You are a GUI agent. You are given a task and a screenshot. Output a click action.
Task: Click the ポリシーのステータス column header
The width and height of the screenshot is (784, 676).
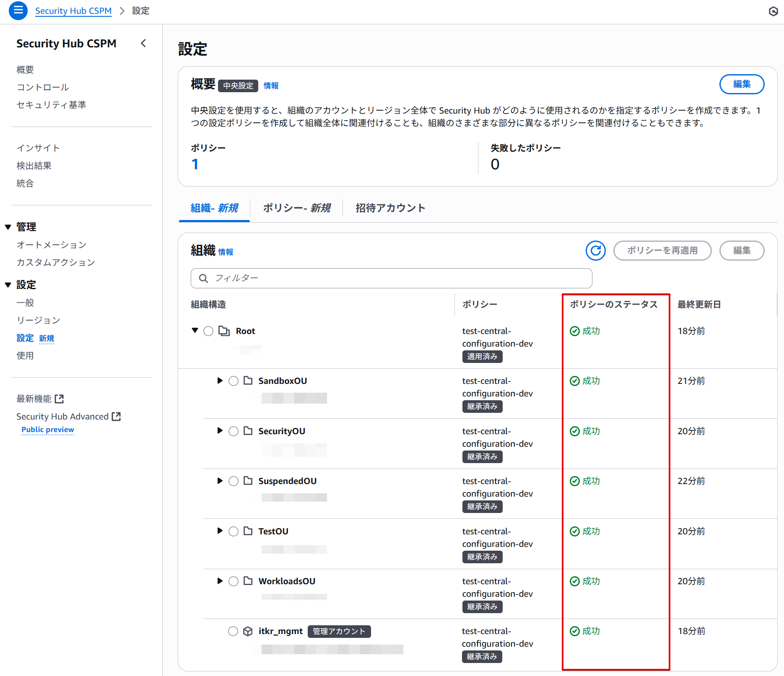[x=614, y=304]
